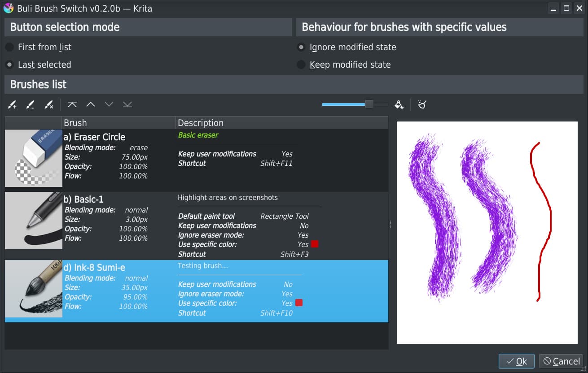Adjust the thumbnail size slider
This screenshot has height=373, width=588.
click(x=369, y=104)
